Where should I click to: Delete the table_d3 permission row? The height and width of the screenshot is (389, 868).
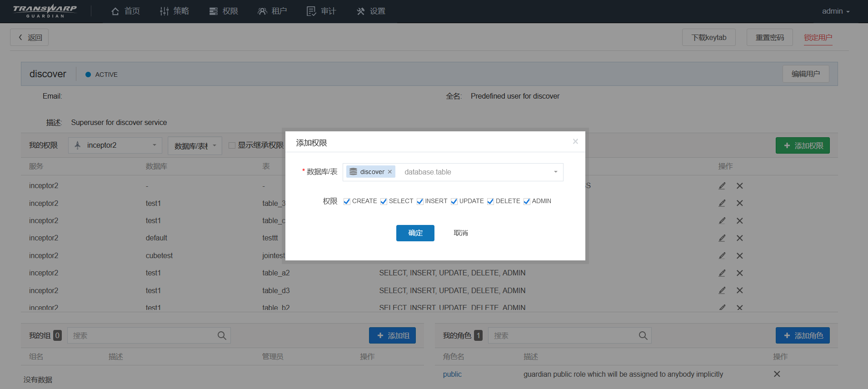click(739, 290)
